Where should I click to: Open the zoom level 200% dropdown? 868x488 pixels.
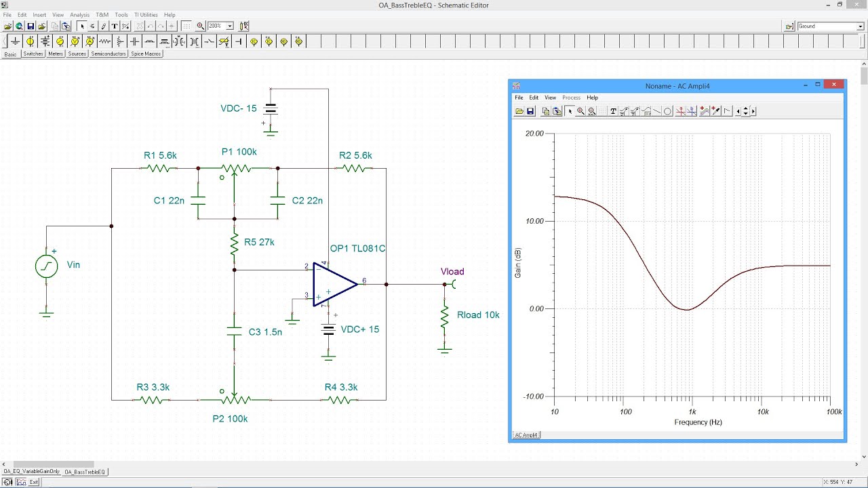pyautogui.click(x=229, y=26)
